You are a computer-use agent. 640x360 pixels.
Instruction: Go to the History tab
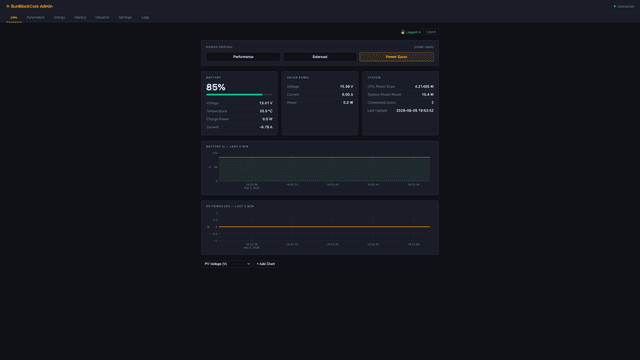[x=80, y=18]
